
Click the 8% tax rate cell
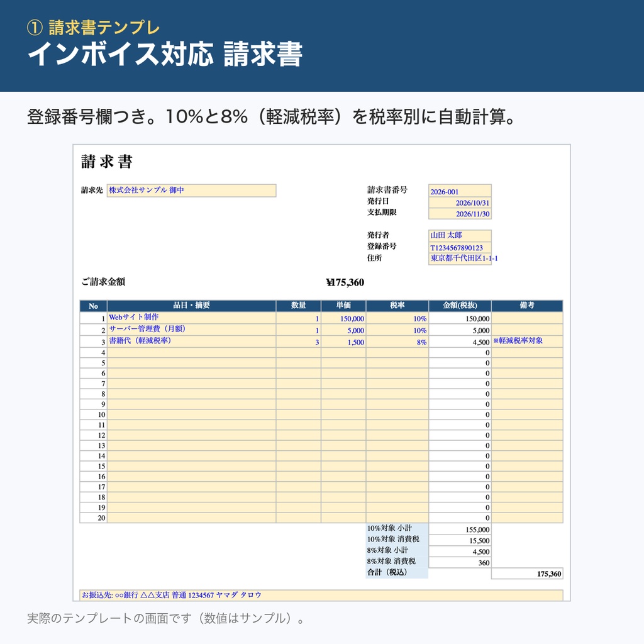click(397, 342)
